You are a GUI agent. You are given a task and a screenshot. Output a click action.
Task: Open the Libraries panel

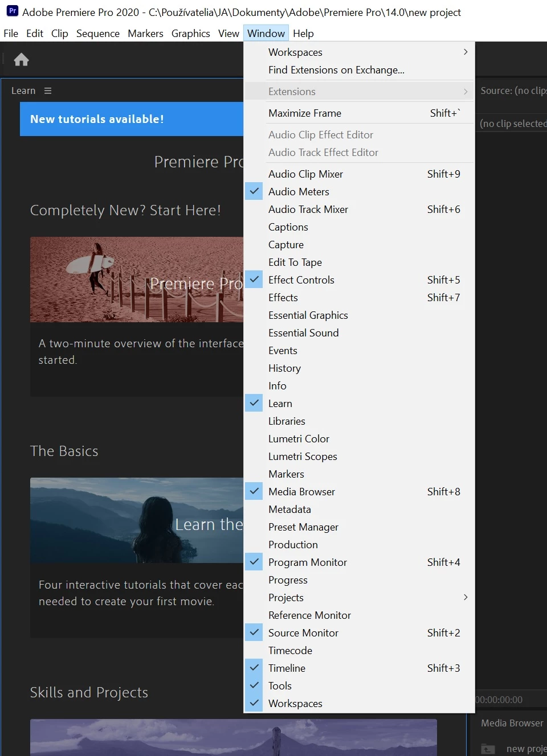point(359,421)
